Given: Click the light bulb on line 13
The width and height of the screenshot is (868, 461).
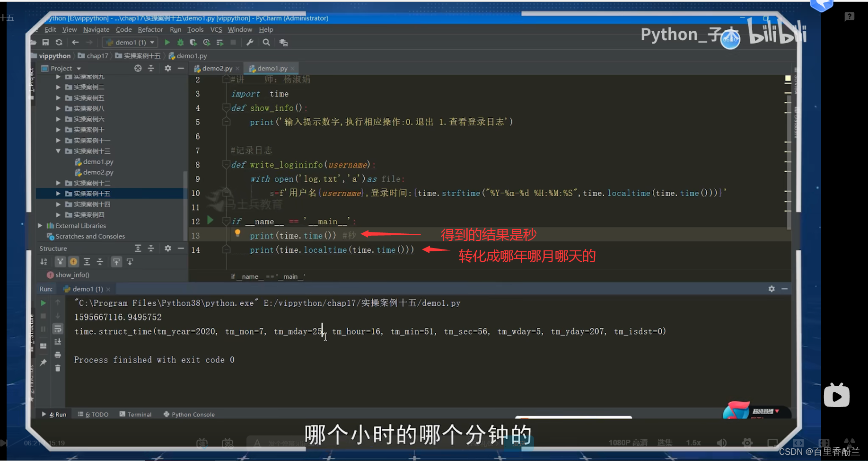Looking at the screenshot, I should click(237, 233).
